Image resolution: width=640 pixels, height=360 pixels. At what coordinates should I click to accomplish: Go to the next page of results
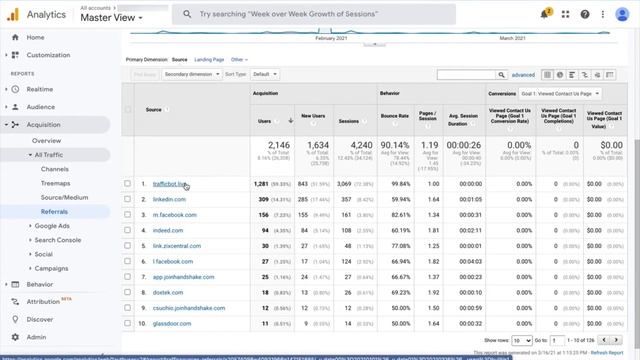coord(616,340)
